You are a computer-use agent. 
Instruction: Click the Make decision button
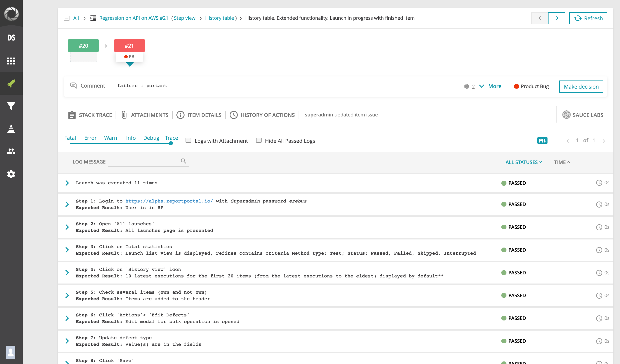581,86
